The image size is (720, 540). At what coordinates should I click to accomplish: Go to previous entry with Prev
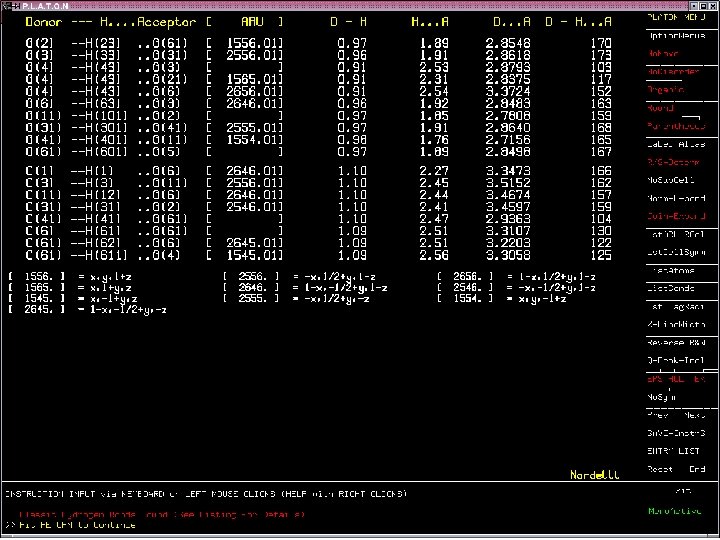[x=658, y=415]
